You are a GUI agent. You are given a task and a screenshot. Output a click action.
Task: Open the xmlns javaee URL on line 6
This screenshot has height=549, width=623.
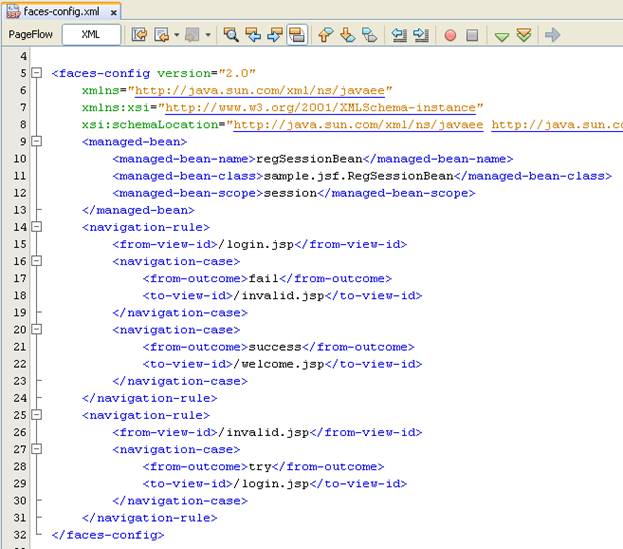tap(260, 91)
